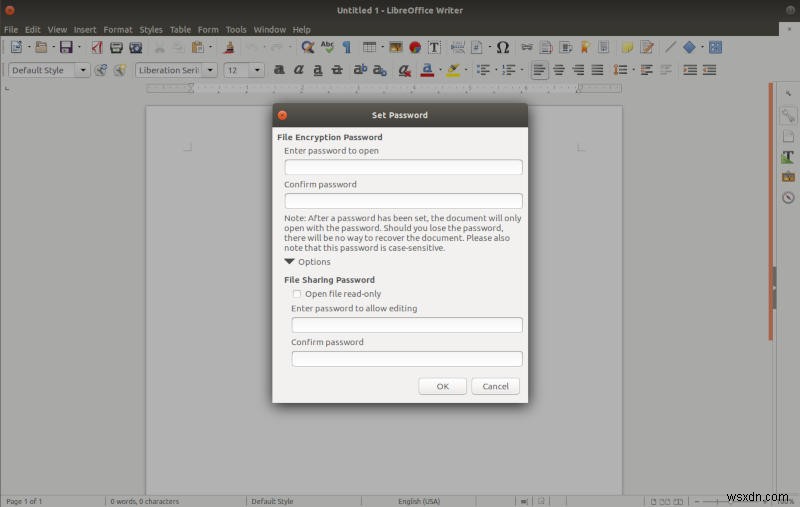Open sidebar Navigator compass icon
Screen dimensions: 800x507
(788, 197)
